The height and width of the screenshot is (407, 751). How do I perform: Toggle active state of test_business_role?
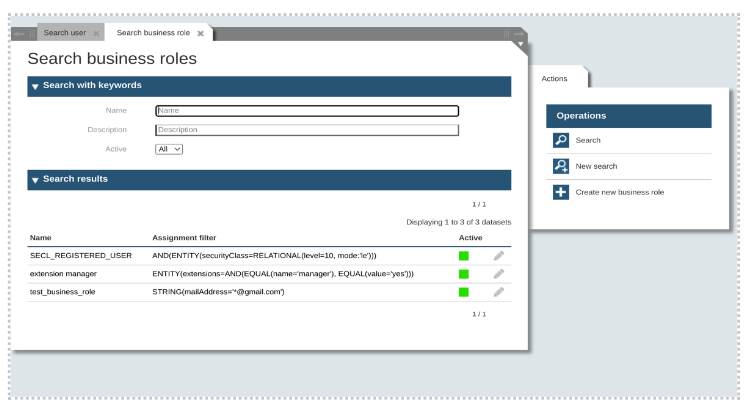(x=464, y=292)
